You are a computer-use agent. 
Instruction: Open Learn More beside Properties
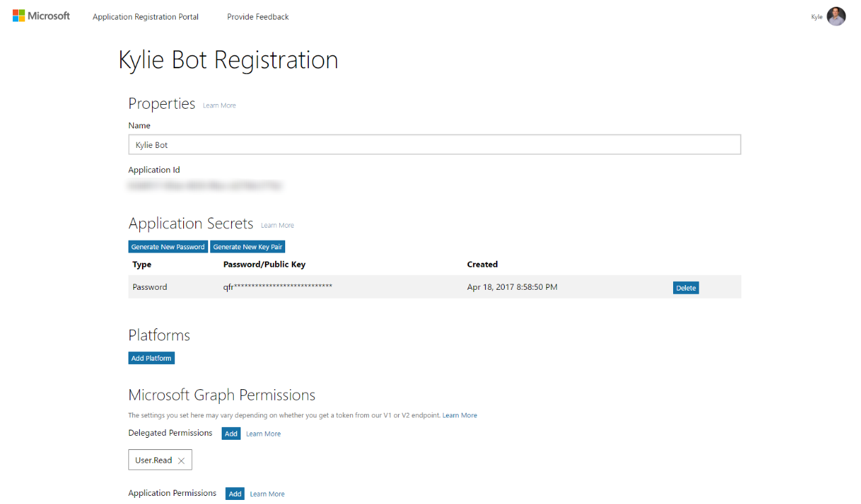[219, 105]
